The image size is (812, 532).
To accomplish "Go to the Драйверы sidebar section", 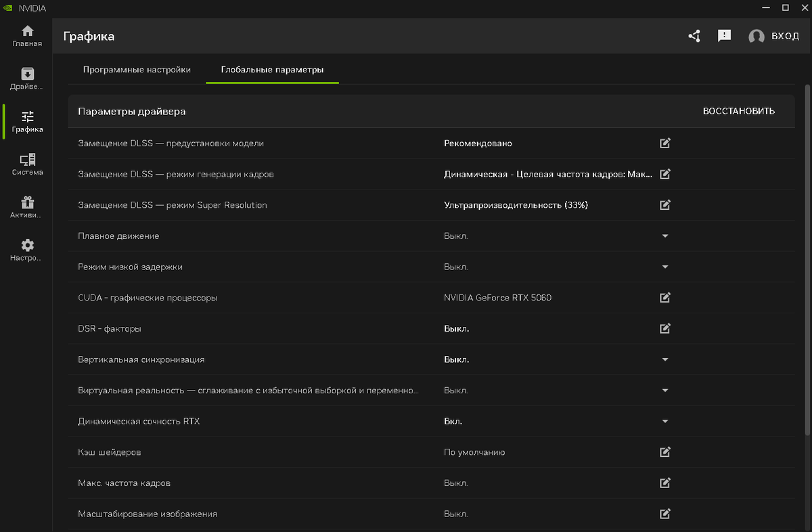I will (x=27, y=79).
